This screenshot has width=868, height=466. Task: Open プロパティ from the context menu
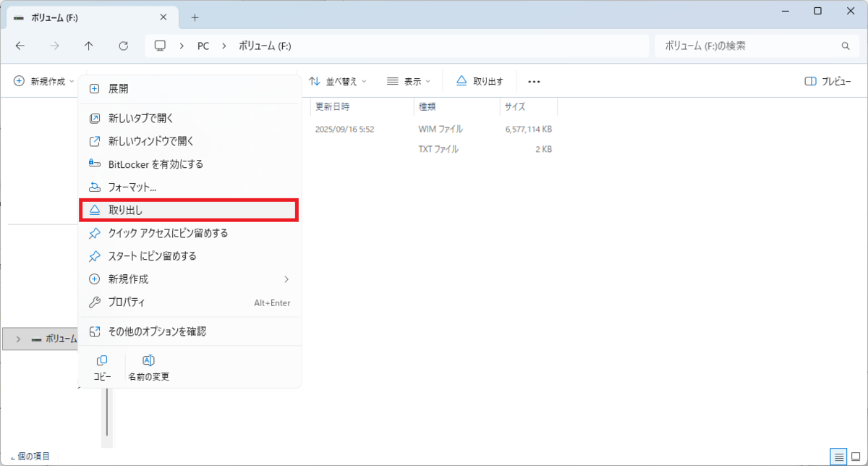click(x=189, y=302)
